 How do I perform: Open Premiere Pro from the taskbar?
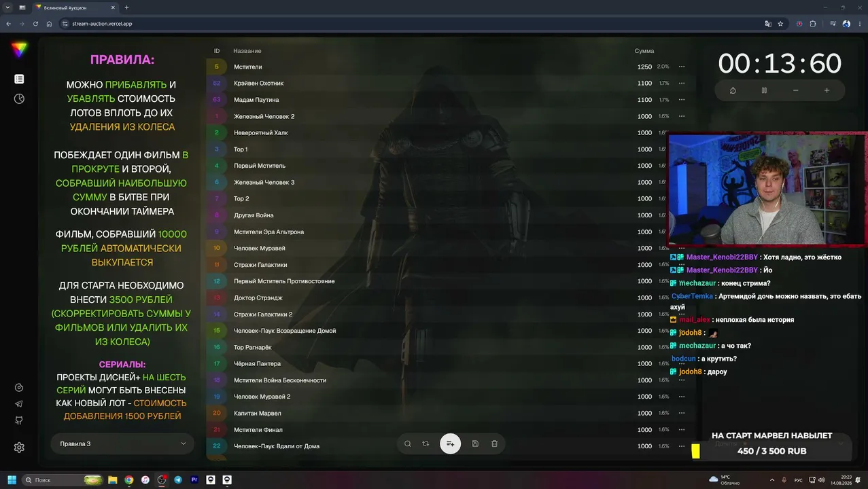tap(194, 479)
